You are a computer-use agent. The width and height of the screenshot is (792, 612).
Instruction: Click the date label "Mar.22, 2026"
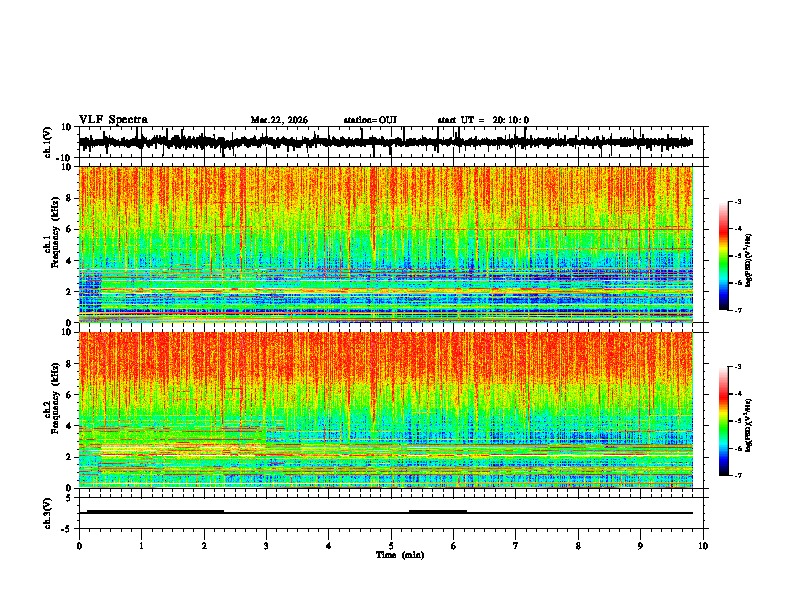279,120
